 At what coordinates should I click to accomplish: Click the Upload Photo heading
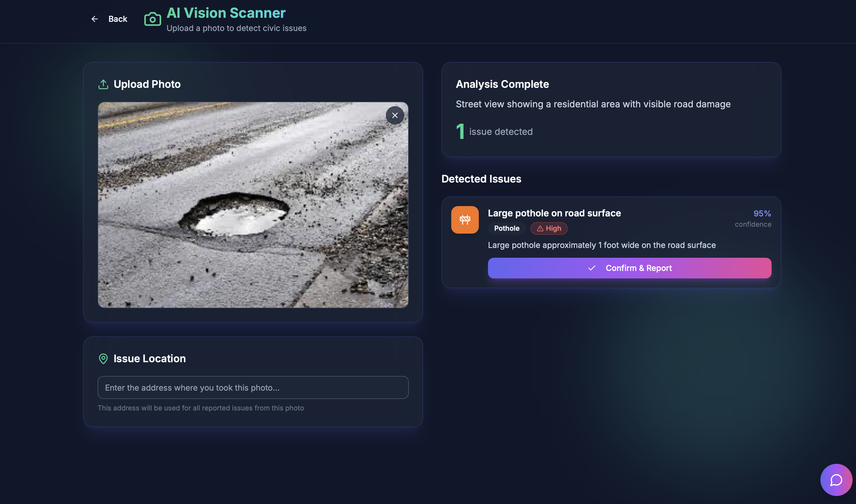tap(147, 84)
